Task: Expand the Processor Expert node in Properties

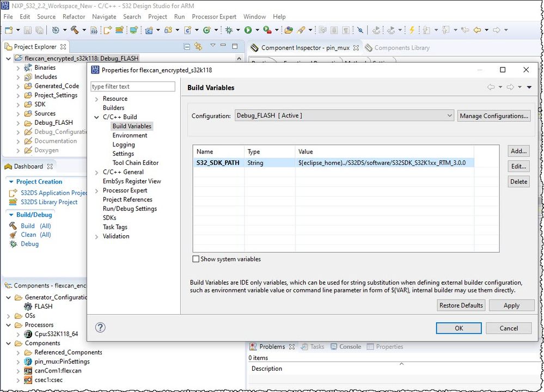Action: [96, 191]
